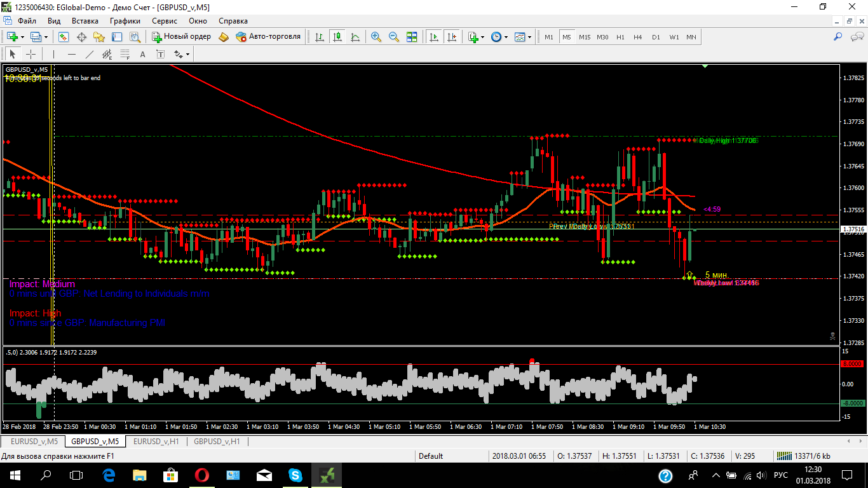Screen dimensions: 868x488
Task: Toggle chart shift from right edge
Action: (x=452, y=37)
